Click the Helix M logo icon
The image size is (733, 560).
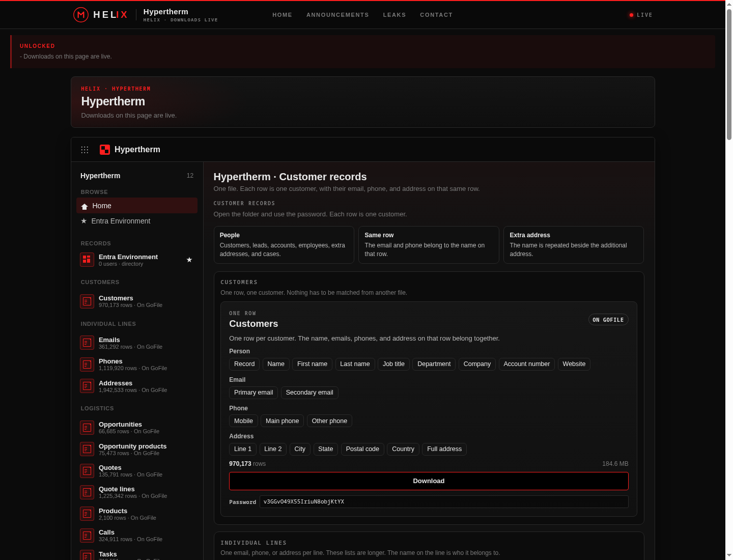(x=80, y=15)
